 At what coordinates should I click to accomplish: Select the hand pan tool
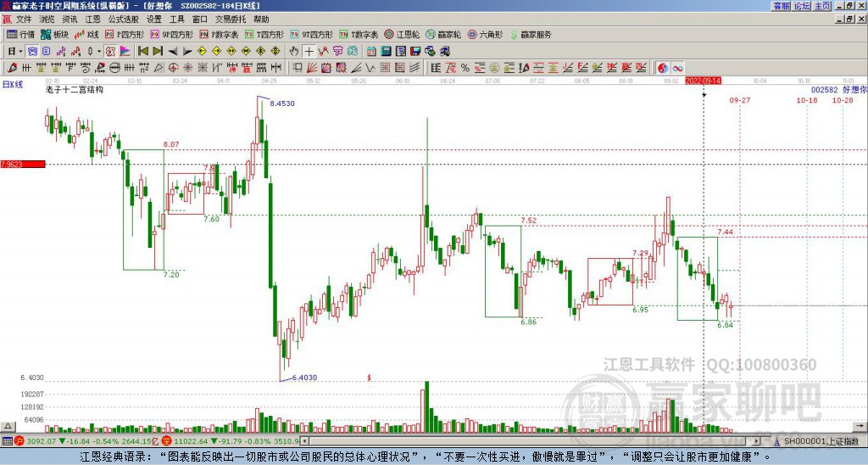click(x=294, y=52)
